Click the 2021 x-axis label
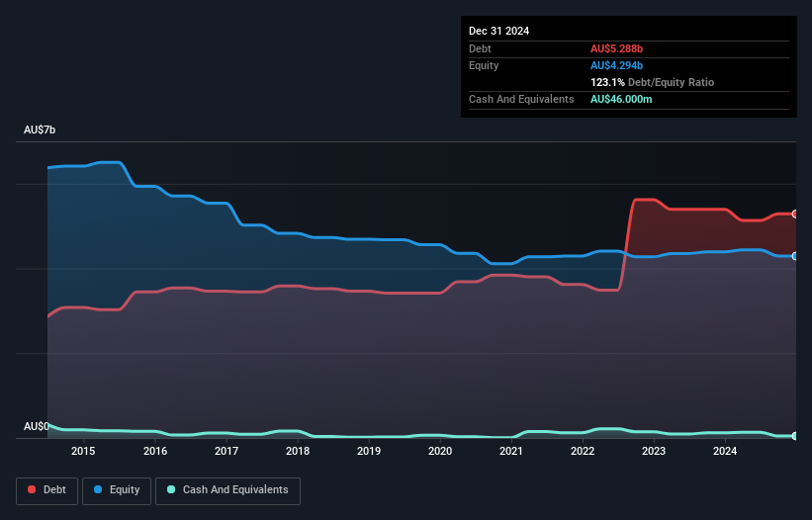The width and height of the screenshot is (812, 520). click(x=511, y=451)
